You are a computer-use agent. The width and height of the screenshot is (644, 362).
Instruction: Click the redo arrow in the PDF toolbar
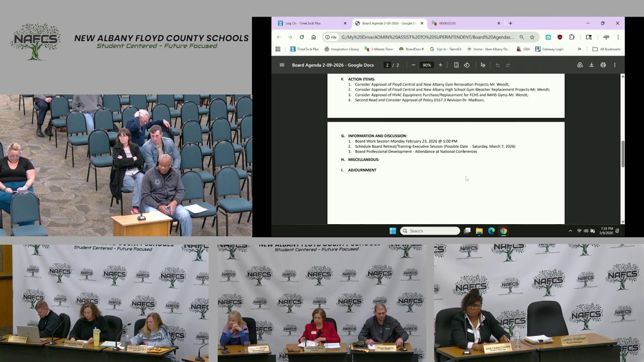point(508,65)
